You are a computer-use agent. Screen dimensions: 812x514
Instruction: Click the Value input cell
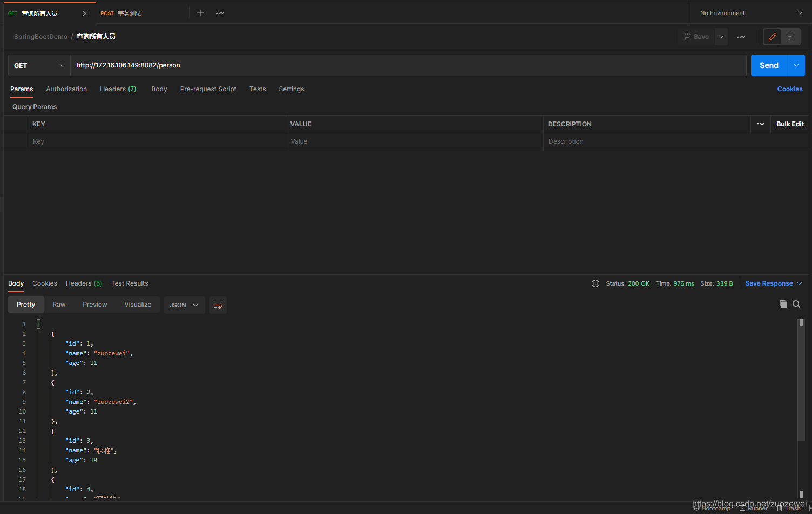[x=415, y=141]
